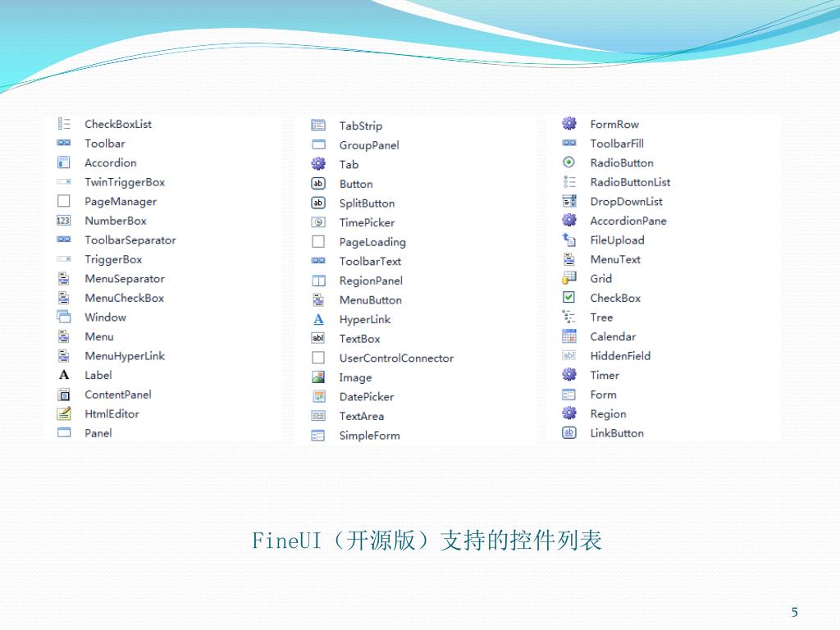Image resolution: width=840 pixels, height=630 pixels.
Task: Click the Toolbar text label
Action: [x=105, y=143]
